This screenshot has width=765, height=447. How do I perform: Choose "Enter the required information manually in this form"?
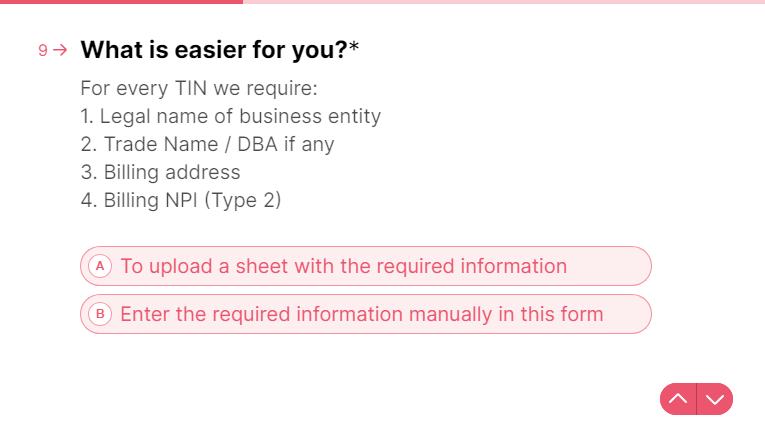point(366,314)
